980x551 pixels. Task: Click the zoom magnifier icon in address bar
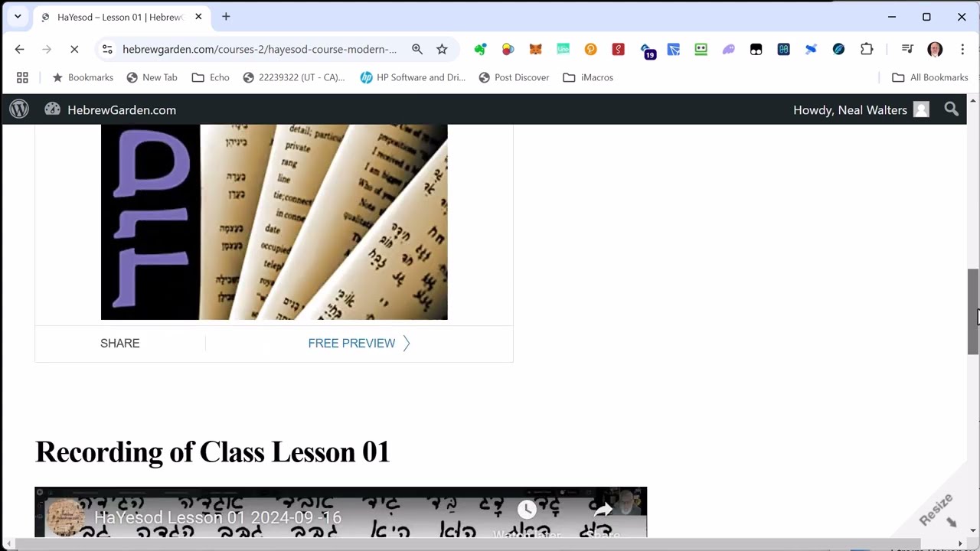click(417, 49)
